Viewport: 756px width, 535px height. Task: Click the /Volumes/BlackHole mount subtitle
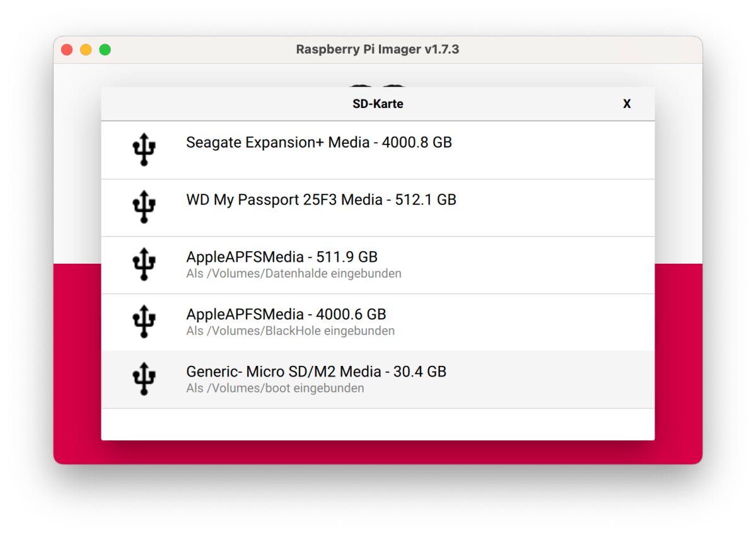tap(290, 331)
